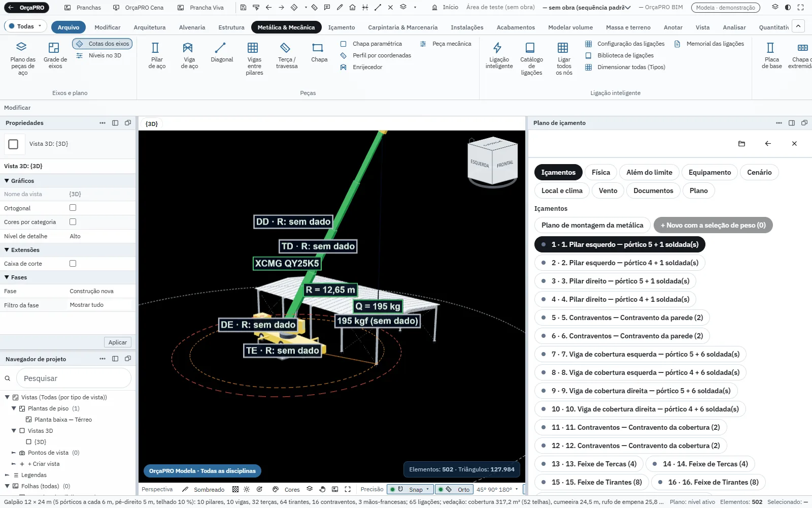This screenshot has width=812, height=508.
Task: Open the angle increments 45° 90° 180° dropdown
Action: coord(497,489)
